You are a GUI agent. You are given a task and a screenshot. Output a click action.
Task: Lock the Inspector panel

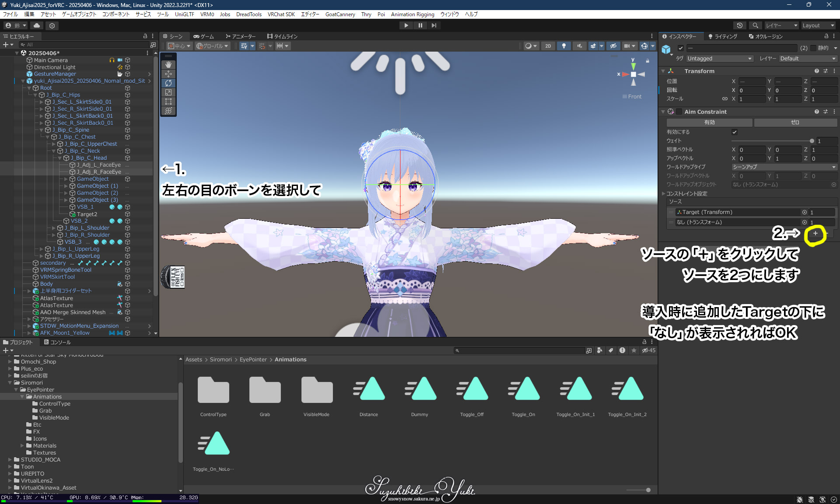click(x=826, y=36)
